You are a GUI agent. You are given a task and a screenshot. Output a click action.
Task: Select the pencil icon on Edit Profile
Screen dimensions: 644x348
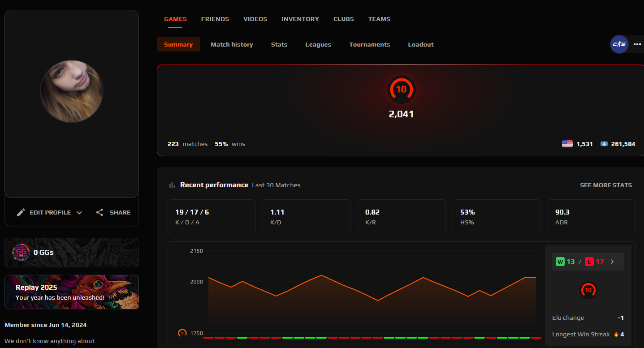21,212
